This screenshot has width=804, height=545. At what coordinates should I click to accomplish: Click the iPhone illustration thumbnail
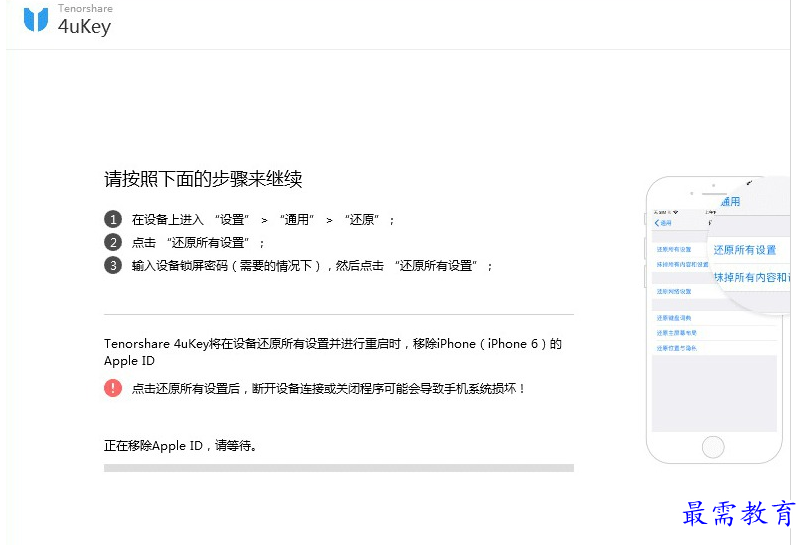[717, 320]
